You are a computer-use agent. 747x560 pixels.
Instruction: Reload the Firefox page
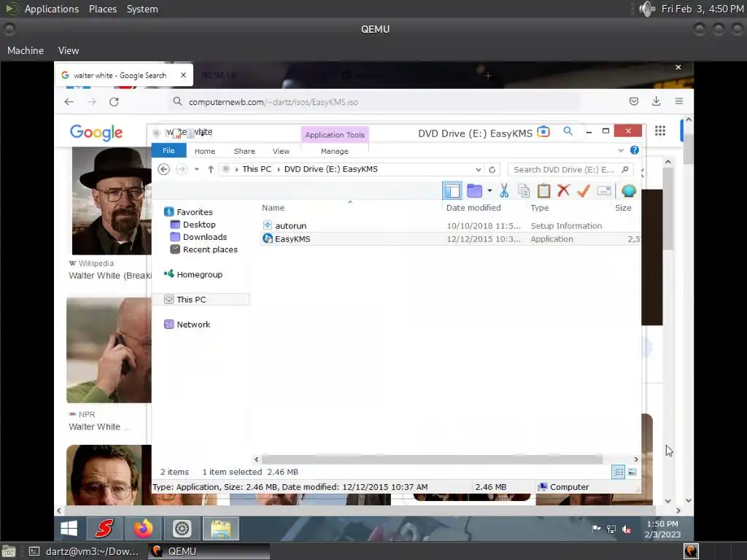tap(114, 101)
